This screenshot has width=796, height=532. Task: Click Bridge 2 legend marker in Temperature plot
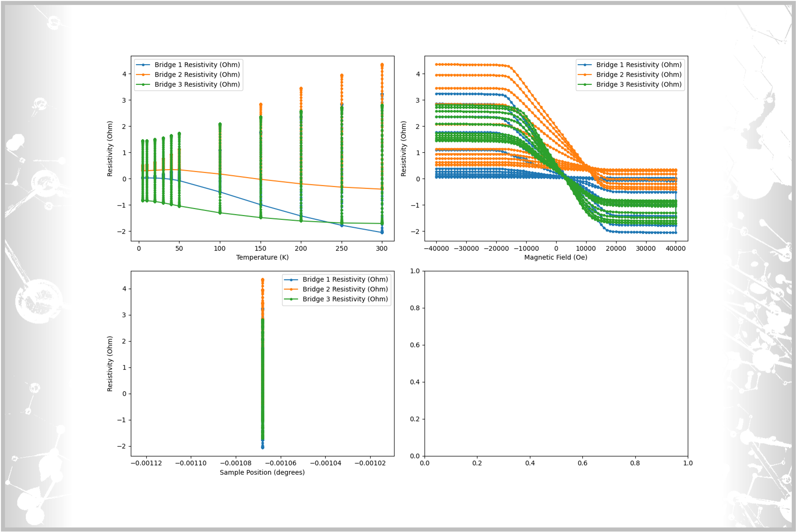coord(143,75)
